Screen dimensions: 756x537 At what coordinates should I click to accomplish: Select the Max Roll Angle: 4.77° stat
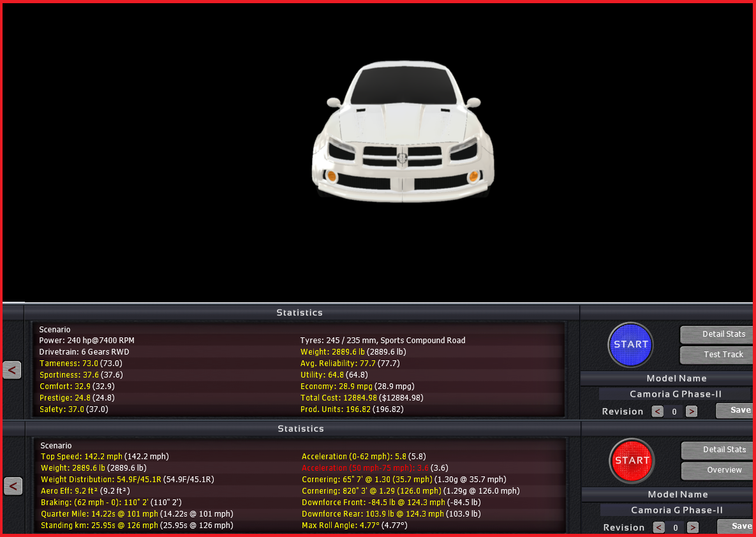[354, 526]
